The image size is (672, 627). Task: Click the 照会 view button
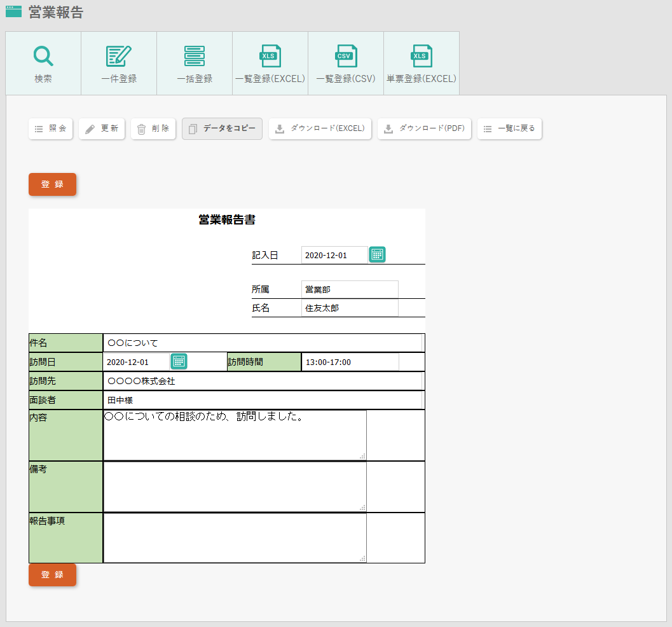(51, 128)
